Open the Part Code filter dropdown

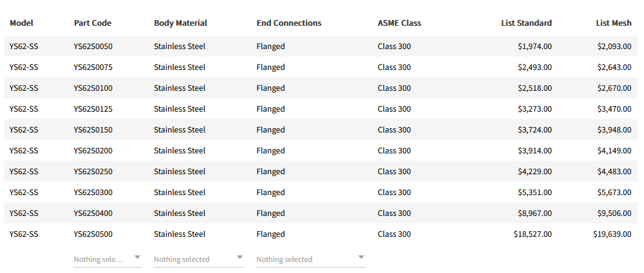(x=107, y=259)
